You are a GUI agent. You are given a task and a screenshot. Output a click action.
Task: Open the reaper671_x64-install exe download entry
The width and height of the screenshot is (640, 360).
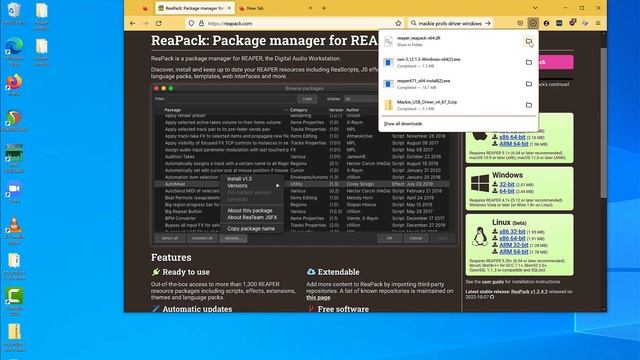451,84
